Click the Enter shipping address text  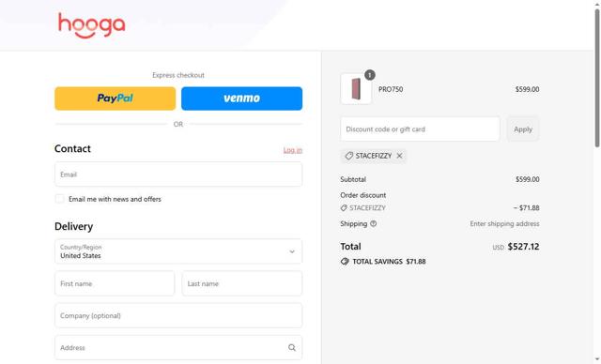click(504, 223)
